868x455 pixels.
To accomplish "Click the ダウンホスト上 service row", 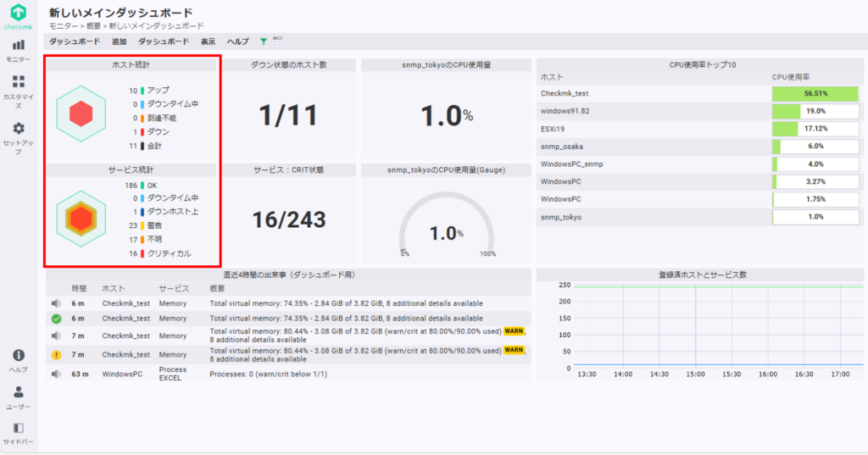I will (x=165, y=212).
